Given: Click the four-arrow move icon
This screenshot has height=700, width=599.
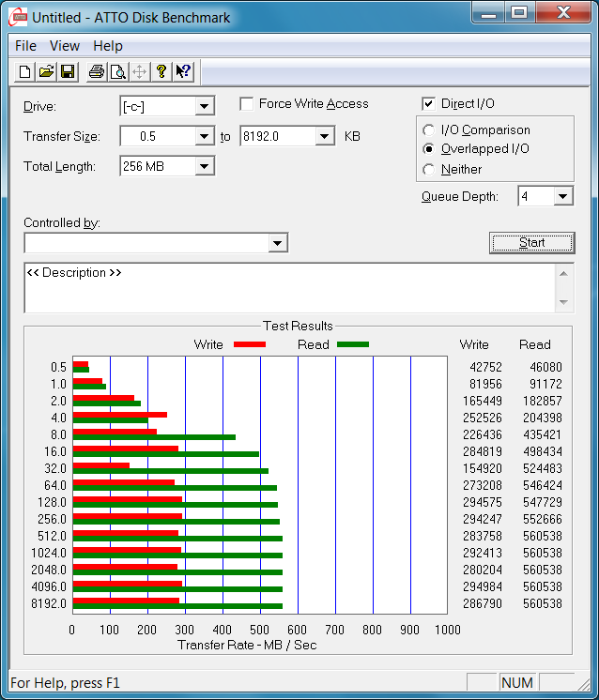Looking at the screenshot, I should (139, 71).
